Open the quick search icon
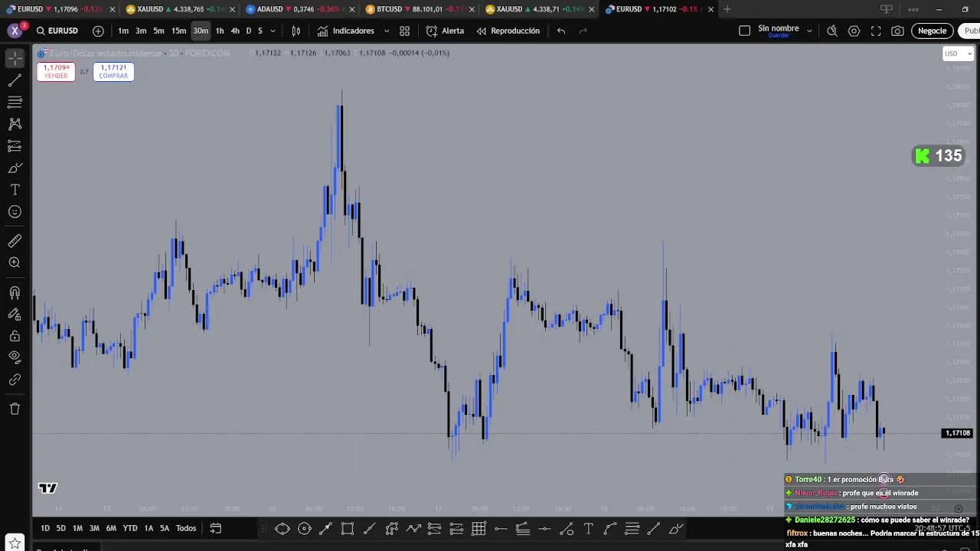980x551 pixels. pos(832,31)
